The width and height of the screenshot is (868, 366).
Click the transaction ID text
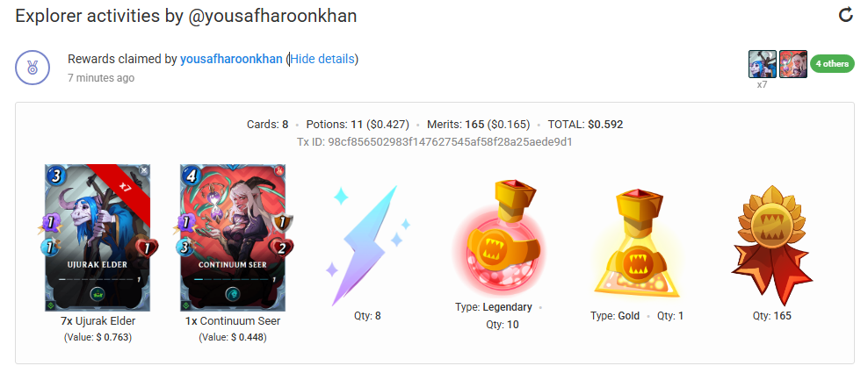pyautogui.click(x=435, y=142)
